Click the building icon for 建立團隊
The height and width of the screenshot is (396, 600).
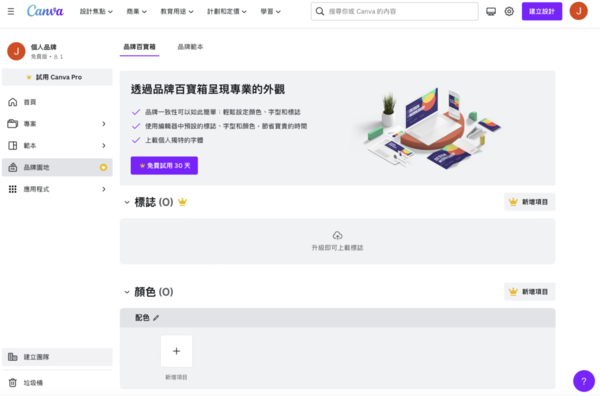coord(13,357)
